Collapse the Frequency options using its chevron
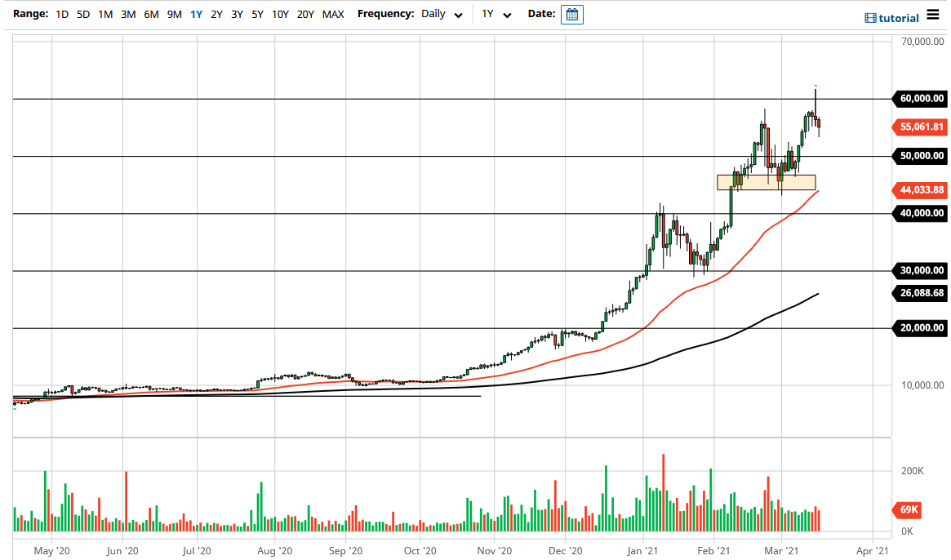The width and height of the screenshot is (951, 560). point(458,14)
